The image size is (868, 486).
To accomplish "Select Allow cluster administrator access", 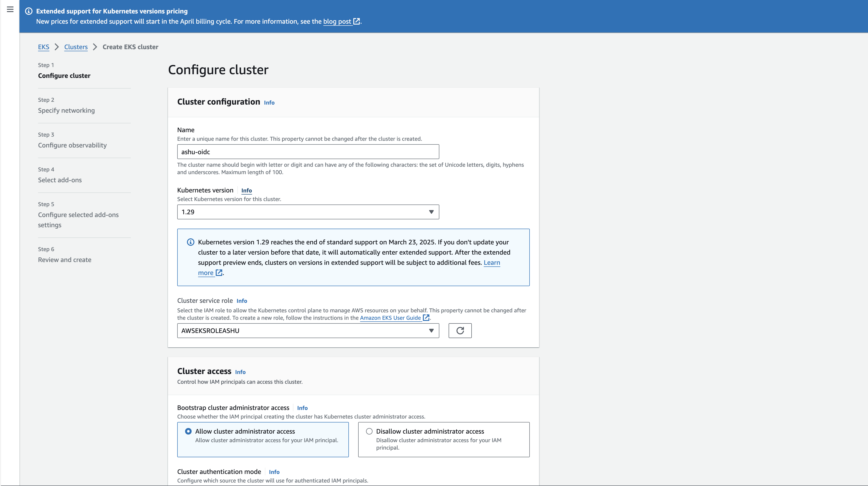I will click(x=188, y=431).
